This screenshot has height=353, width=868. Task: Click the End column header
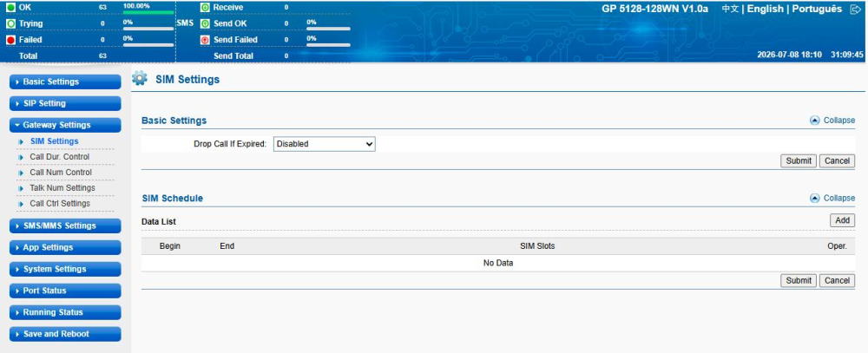point(227,246)
